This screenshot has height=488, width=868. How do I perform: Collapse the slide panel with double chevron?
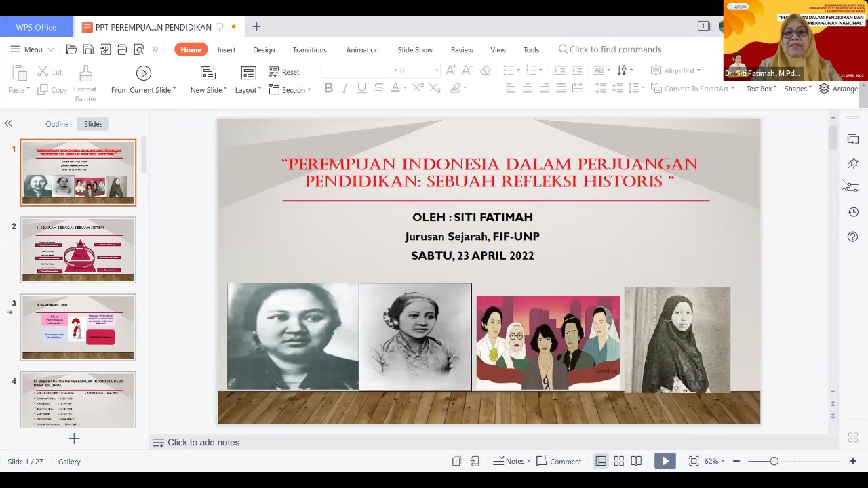[x=8, y=123]
